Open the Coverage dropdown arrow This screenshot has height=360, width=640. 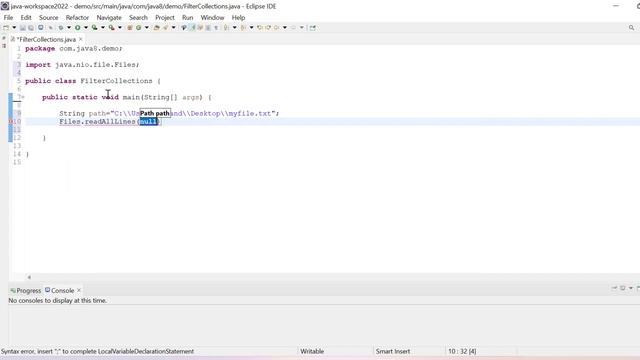tap(102, 28)
